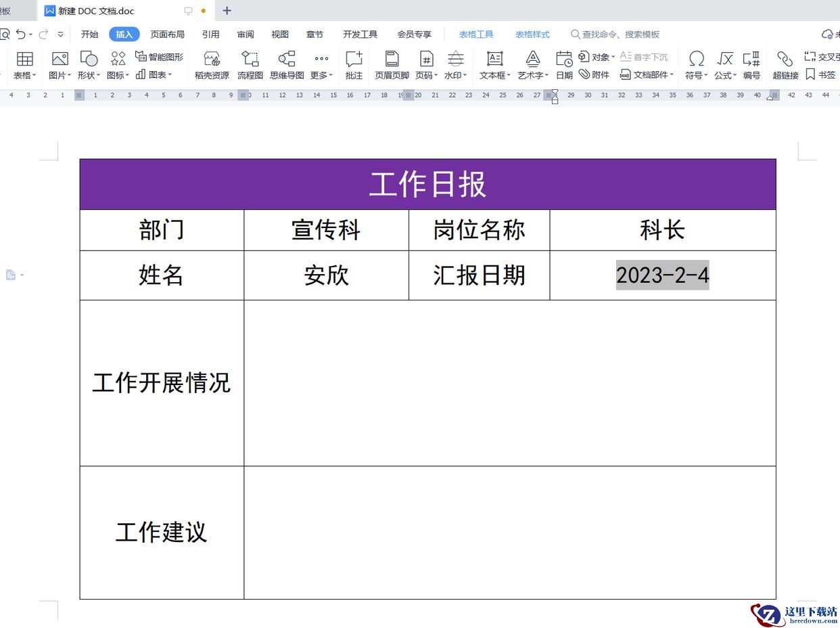Insert 日期 date
The width and height of the screenshot is (840, 628).
(564, 65)
